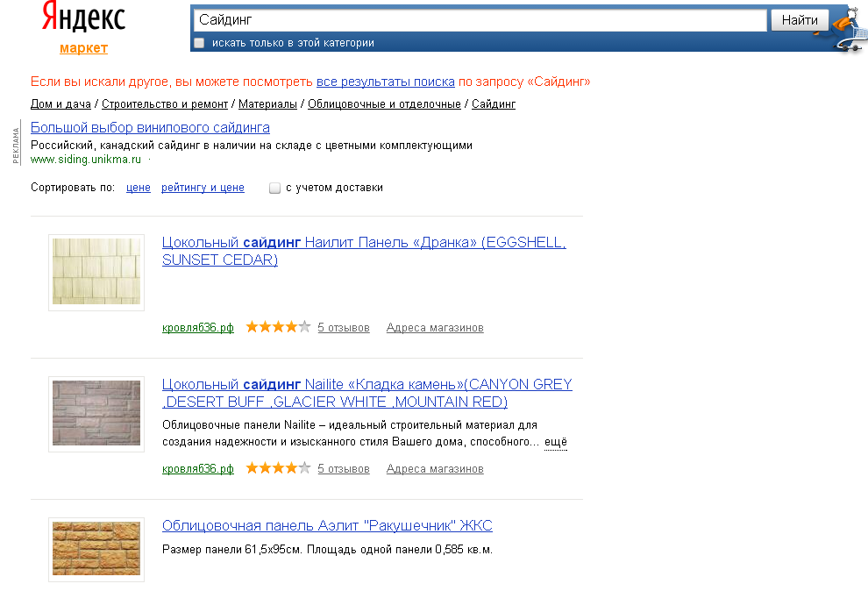The width and height of the screenshot is (868, 591).
Task: Click the ad URL www.siding.unikma.ru
Action: (86, 160)
